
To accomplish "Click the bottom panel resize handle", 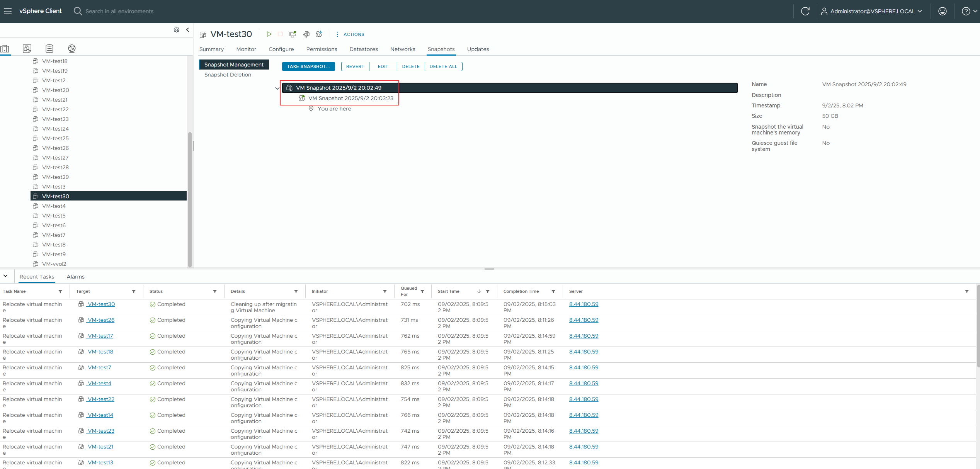I will [x=489, y=269].
